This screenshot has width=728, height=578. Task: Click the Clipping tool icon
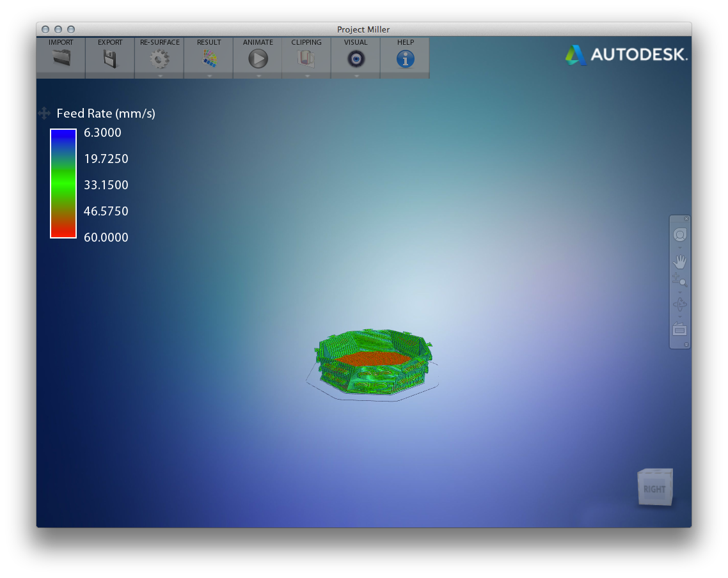(307, 59)
